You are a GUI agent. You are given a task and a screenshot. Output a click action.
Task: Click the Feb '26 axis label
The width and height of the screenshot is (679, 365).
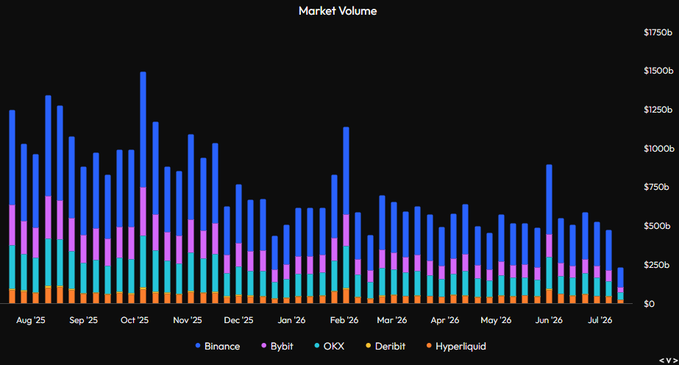344,320
